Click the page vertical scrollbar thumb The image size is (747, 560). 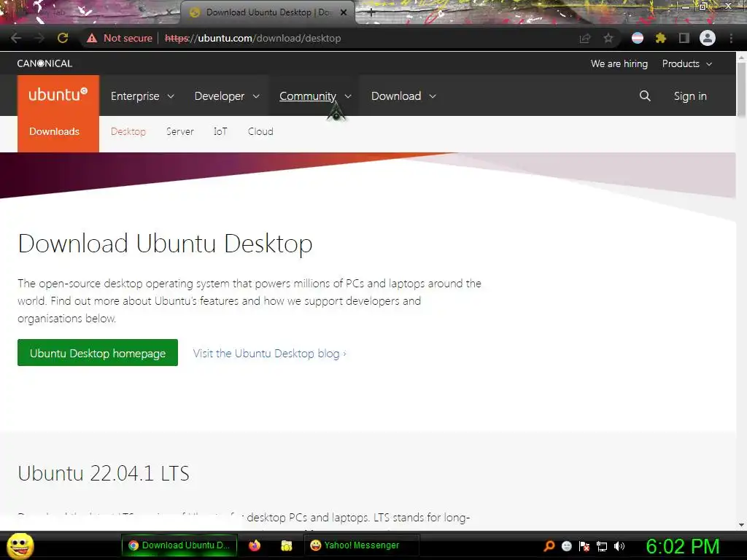point(741,89)
